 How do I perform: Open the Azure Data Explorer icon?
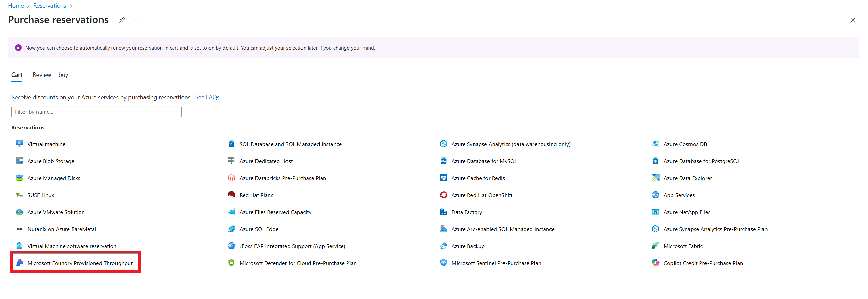[655, 178]
